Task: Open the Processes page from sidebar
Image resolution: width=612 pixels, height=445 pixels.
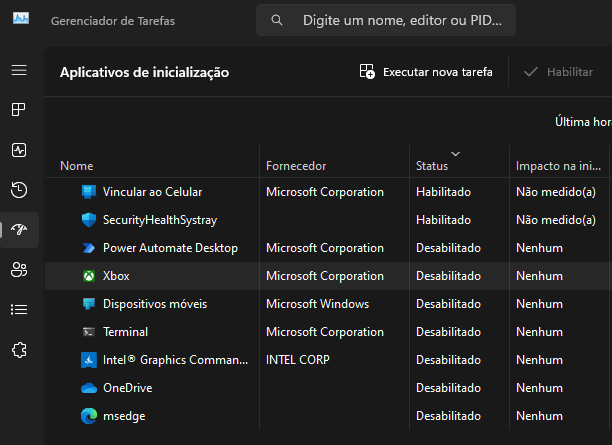Action: (x=19, y=110)
